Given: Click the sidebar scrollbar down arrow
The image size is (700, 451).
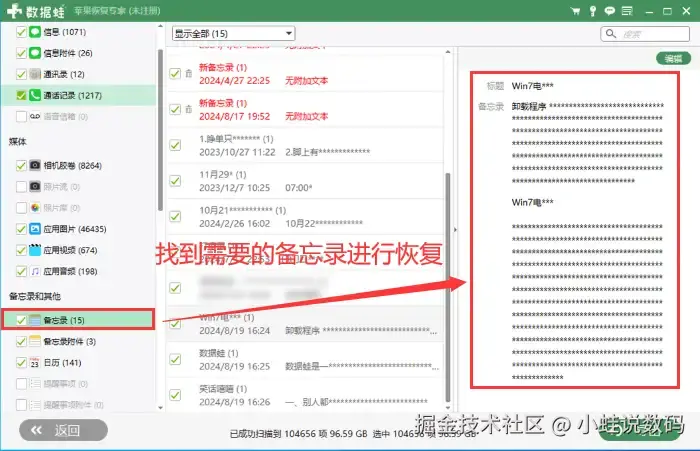Looking at the screenshot, I should click(x=161, y=408).
